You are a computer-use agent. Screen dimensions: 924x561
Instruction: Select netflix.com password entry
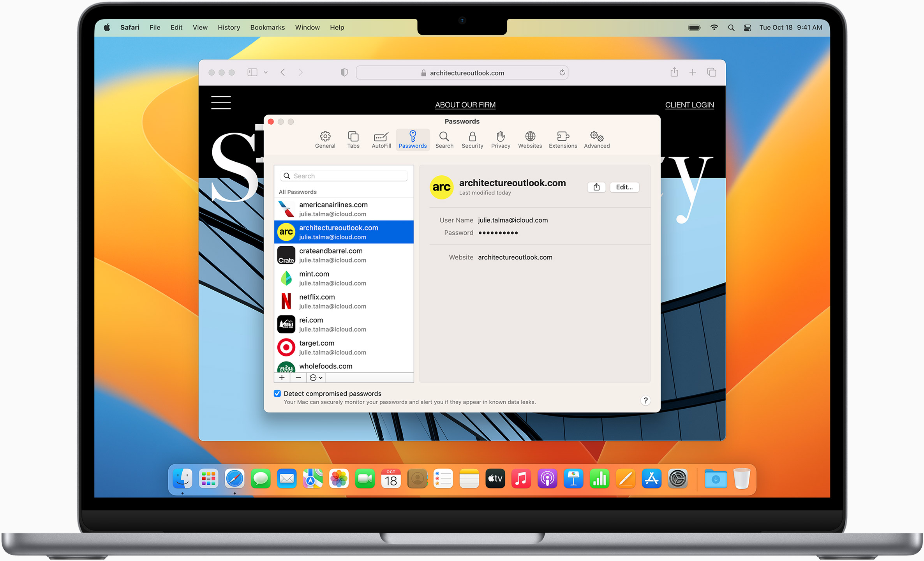344,301
